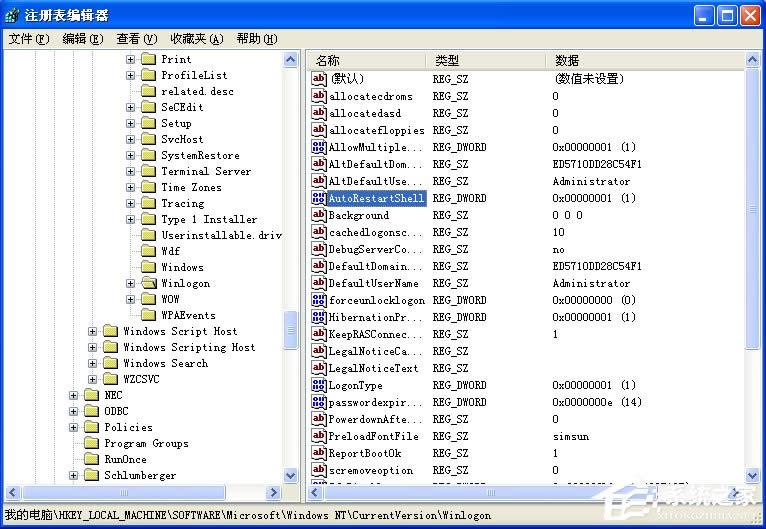Sort values by the 名称 column header
This screenshot has width=766, height=529.
click(x=366, y=60)
